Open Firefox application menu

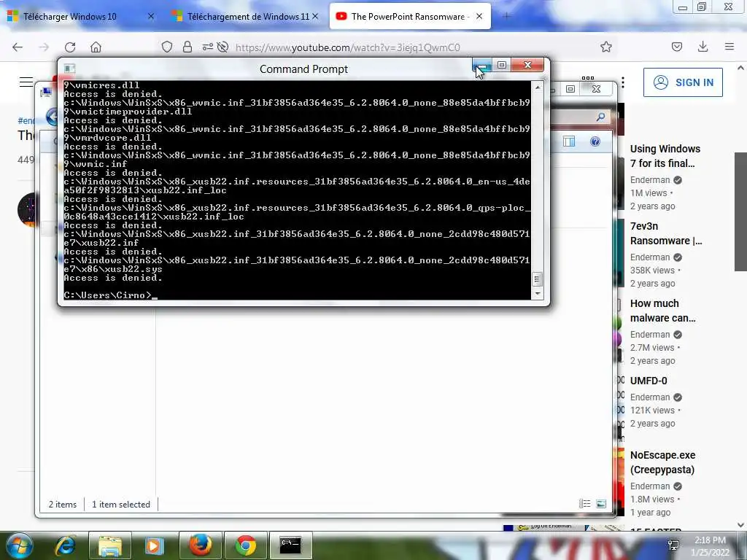click(x=729, y=47)
